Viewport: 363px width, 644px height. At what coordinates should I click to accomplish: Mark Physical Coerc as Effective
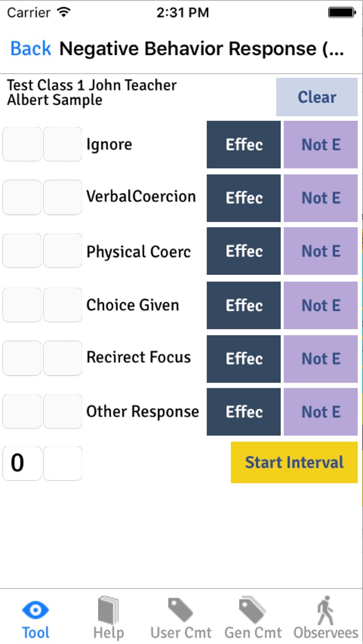coord(244,251)
